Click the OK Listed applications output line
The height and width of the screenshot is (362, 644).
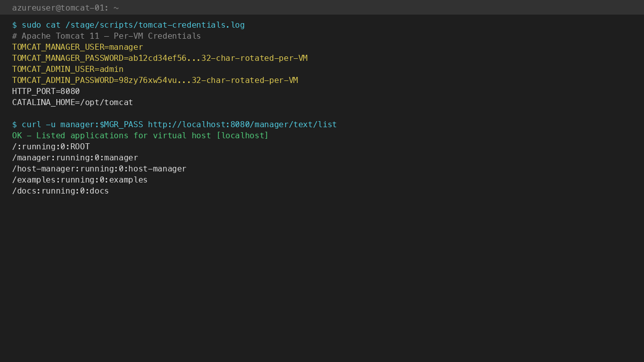140,136
